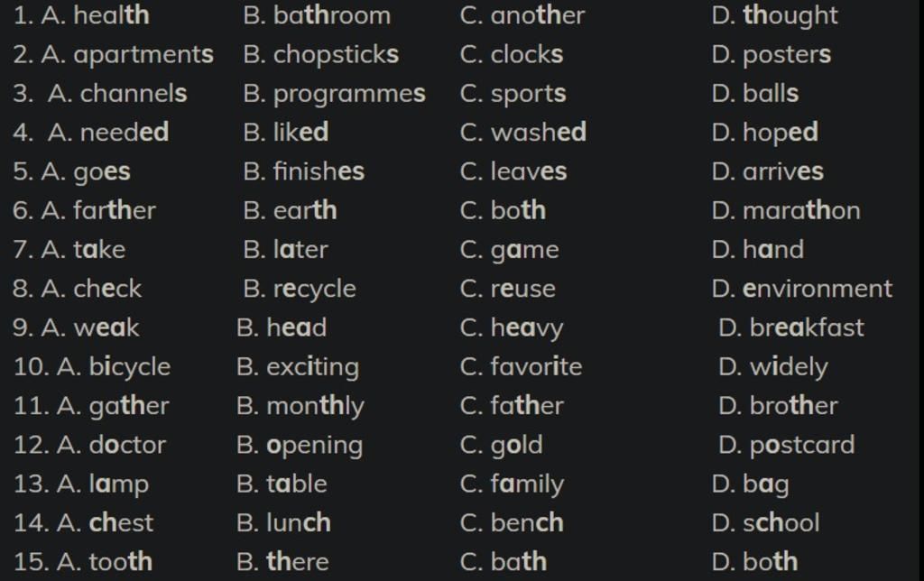Select B. monthly in question 11

(x=300, y=406)
